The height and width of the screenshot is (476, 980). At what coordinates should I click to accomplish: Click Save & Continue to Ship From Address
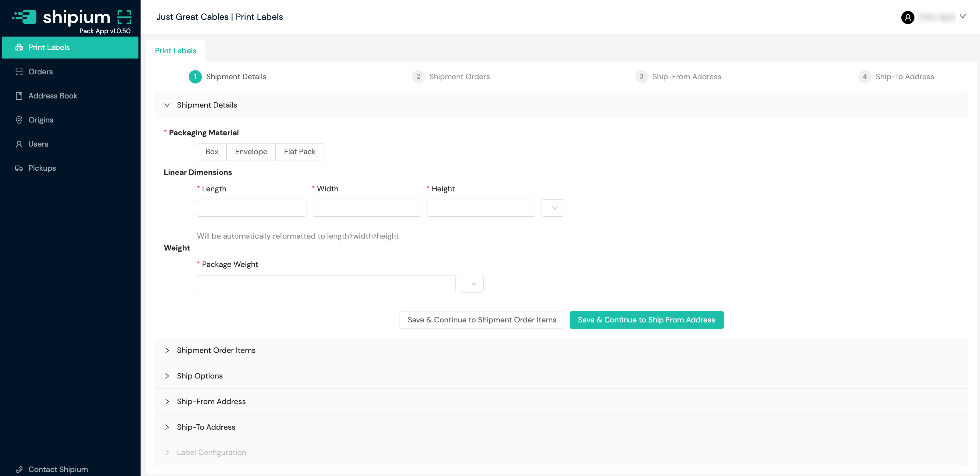[x=646, y=320]
